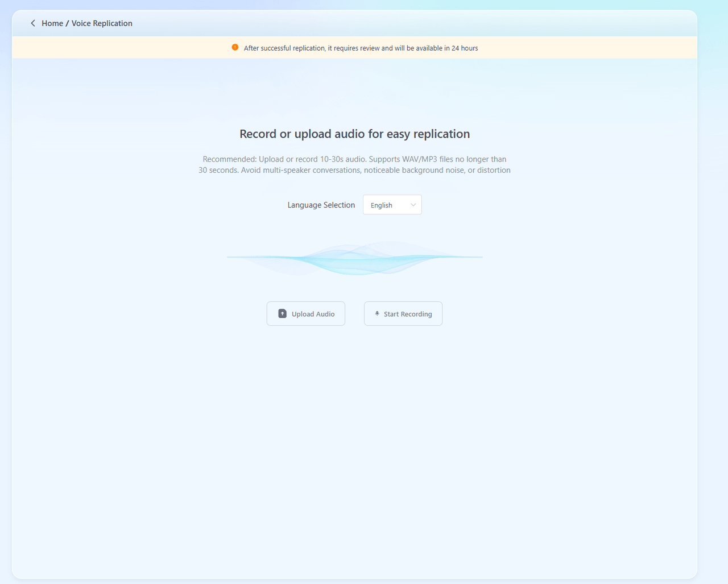Select the Voice Replication breadcrumb label

(102, 23)
